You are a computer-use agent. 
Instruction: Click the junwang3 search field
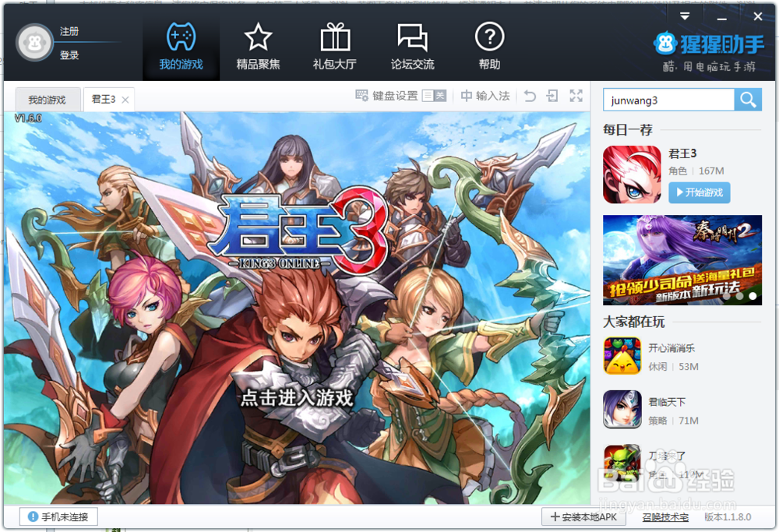click(x=668, y=100)
